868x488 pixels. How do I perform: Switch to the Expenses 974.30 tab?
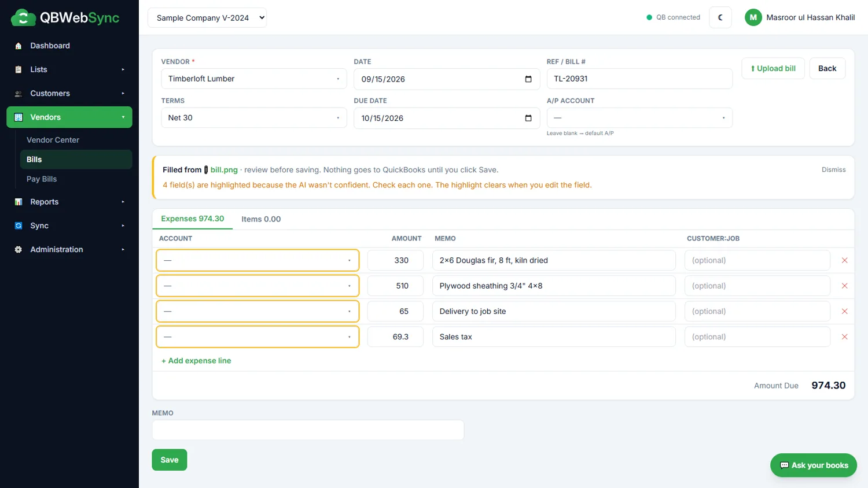pyautogui.click(x=193, y=219)
